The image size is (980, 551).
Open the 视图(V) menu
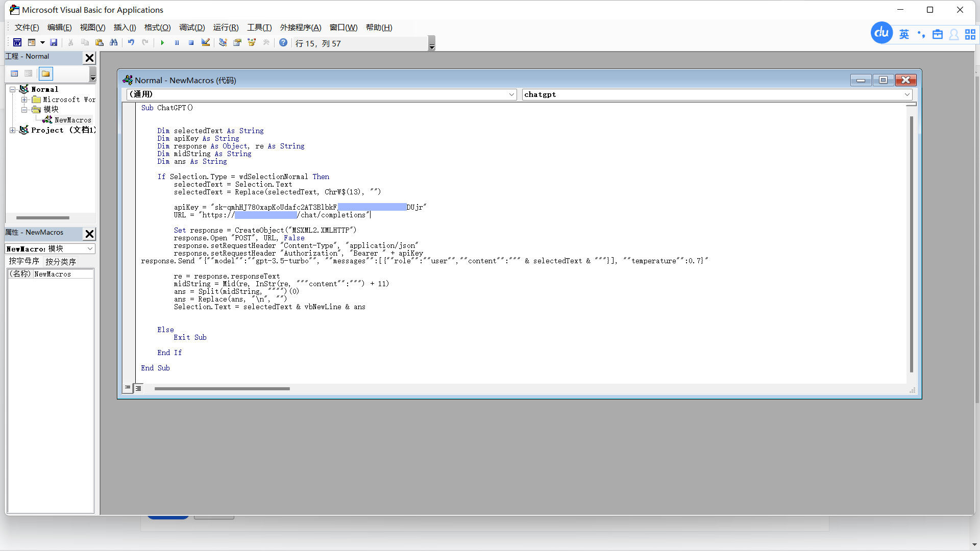point(92,28)
